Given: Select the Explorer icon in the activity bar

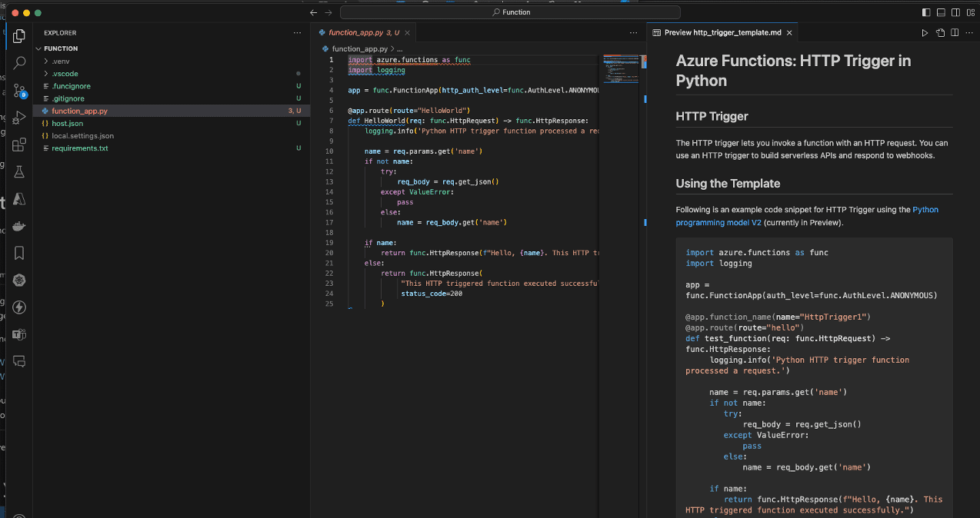Looking at the screenshot, I should [x=18, y=35].
